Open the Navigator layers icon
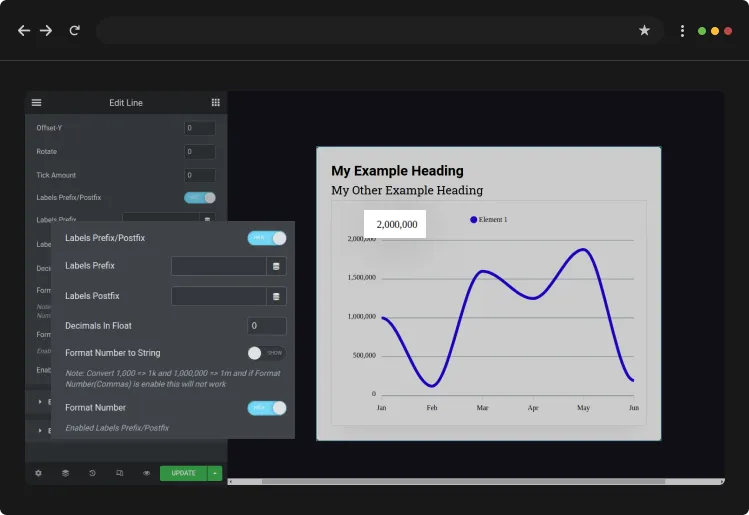Image resolution: width=749 pixels, height=515 pixels. point(65,473)
